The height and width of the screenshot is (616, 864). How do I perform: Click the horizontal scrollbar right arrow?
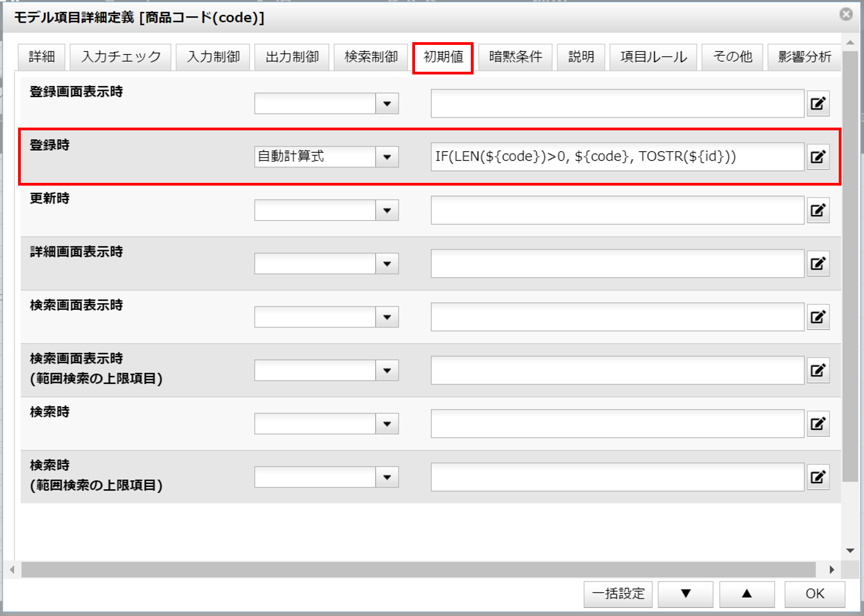click(832, 569)
